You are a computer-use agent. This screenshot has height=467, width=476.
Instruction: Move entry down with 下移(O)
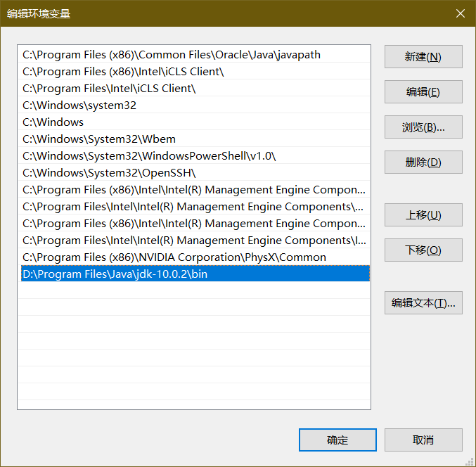(423, 250)
